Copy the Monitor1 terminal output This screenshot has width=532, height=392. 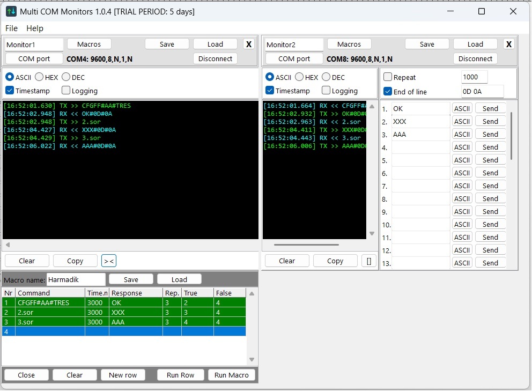75,261
